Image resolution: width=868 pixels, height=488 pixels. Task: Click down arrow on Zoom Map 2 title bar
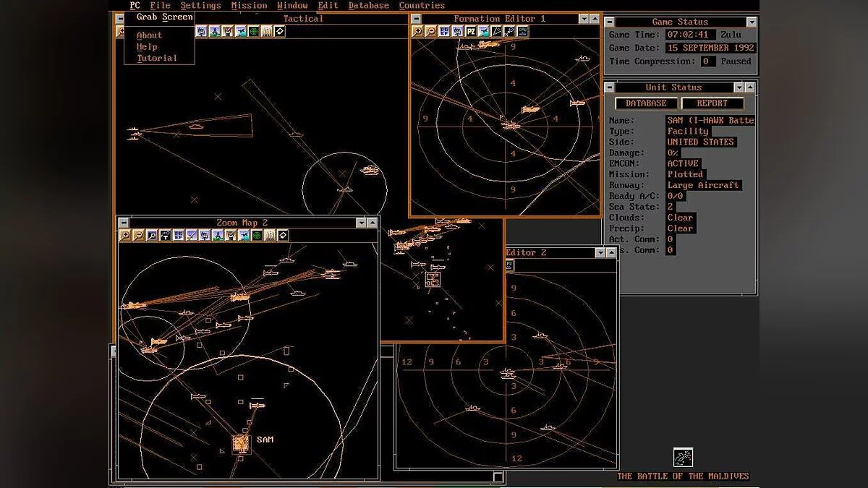click(x=362, y=223)
